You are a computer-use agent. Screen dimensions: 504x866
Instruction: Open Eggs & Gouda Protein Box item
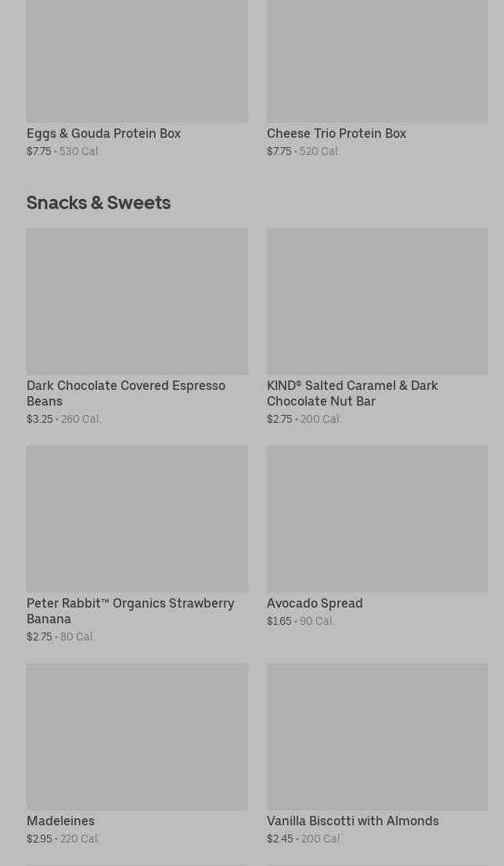(103, 134)
